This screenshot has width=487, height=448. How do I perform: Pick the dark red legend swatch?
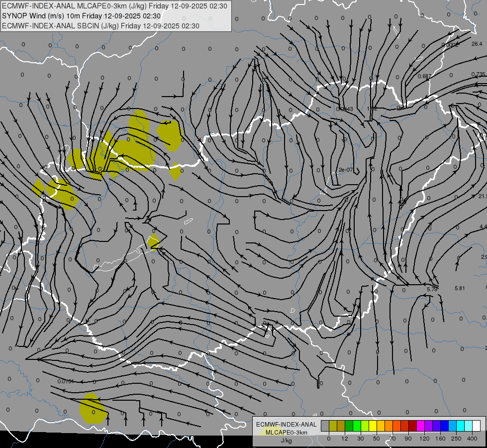pos(413,426)
